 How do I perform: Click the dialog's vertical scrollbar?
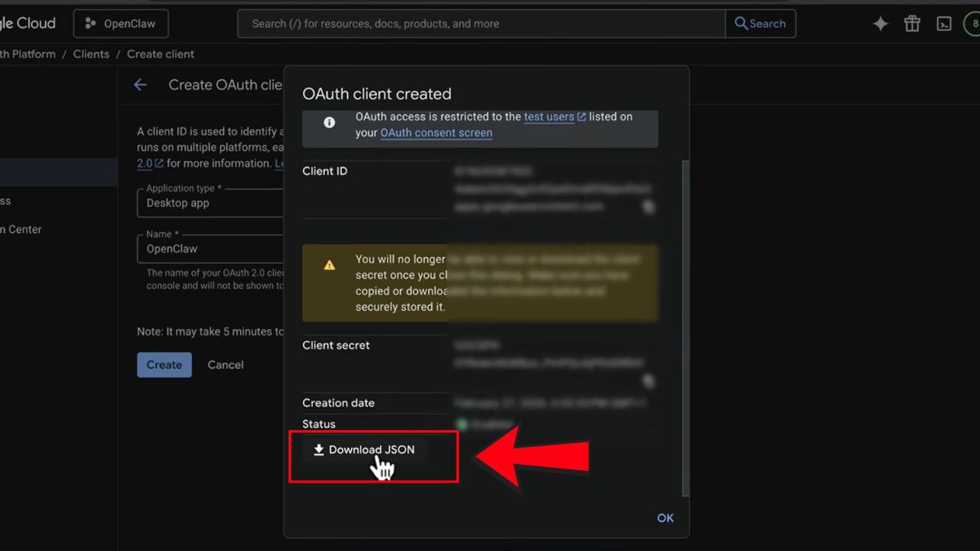tap(686, 327)
